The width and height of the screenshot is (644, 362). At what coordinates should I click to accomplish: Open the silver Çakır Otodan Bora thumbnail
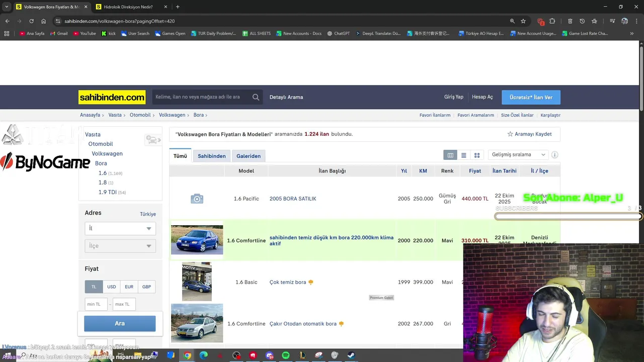point(197,323)
